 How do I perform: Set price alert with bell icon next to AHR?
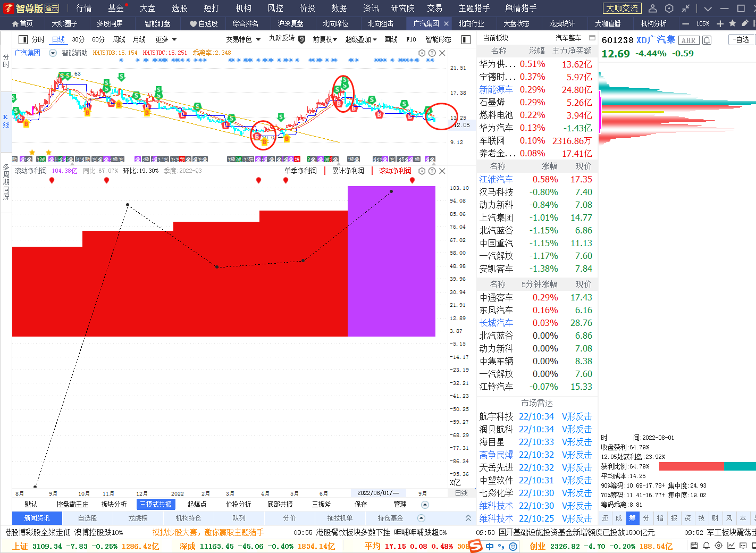[x=707, y=40]
